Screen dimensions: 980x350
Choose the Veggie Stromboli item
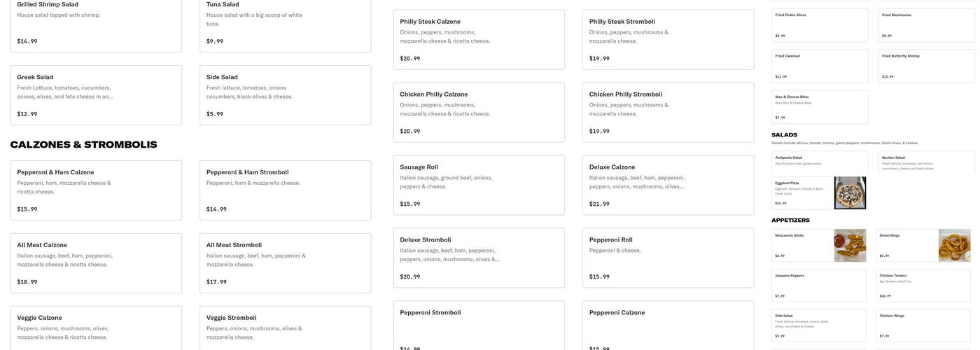tap(285, 328)
